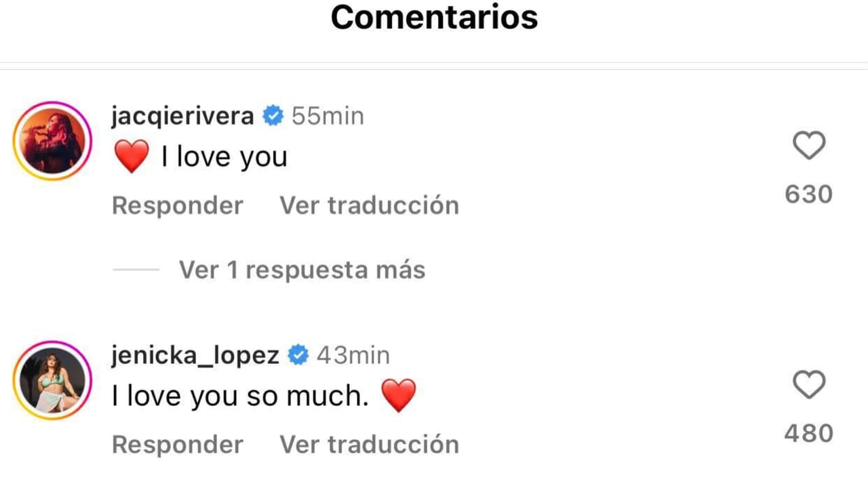Like jenicka_lopez's comment with the heart icon

click(808, 384)
